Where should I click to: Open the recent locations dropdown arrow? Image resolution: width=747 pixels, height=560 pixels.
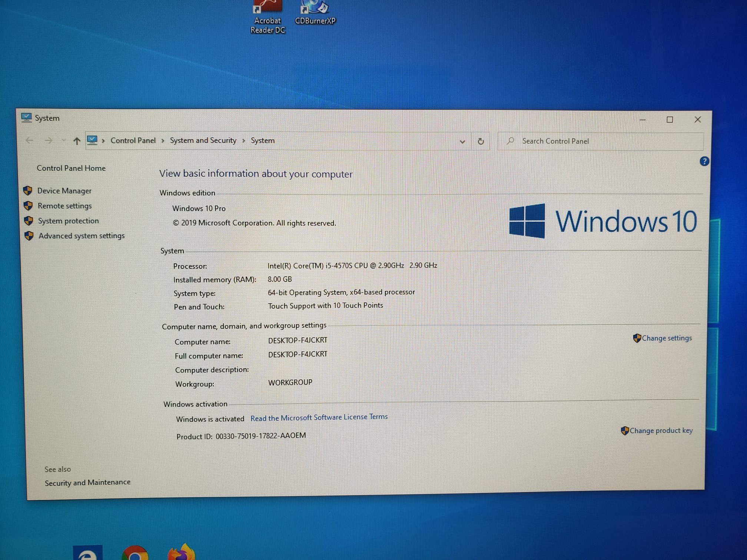(x=64, y=140)
